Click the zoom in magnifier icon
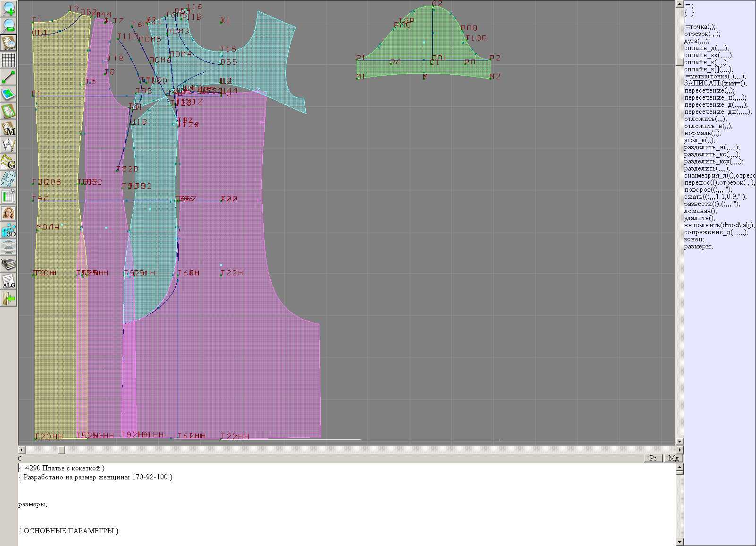This screenshot has height=546, width=756. (9, 9)
